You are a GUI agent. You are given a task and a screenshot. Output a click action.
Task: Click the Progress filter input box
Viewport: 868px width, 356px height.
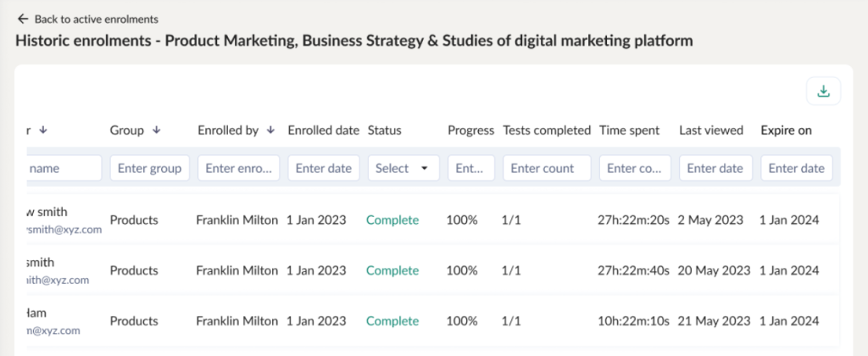coord(470,168)
